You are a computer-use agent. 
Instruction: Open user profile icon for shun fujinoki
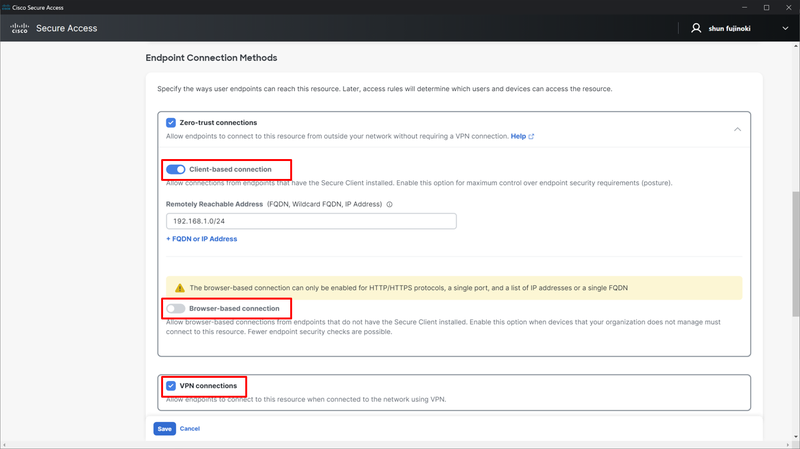pyautogui.click(x=696, y=28)
